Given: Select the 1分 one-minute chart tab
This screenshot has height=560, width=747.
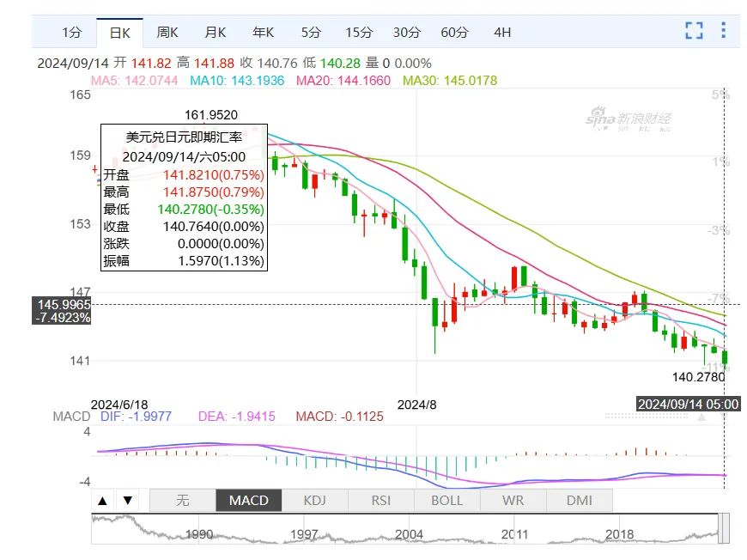Looking at the screenshot, I should point(72,33).
